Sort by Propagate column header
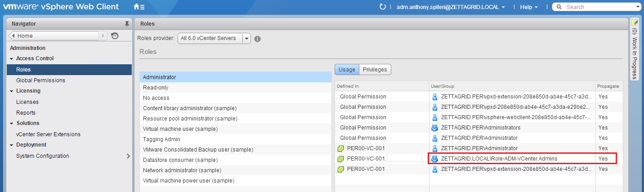644x192 pixels. [609, 86]
